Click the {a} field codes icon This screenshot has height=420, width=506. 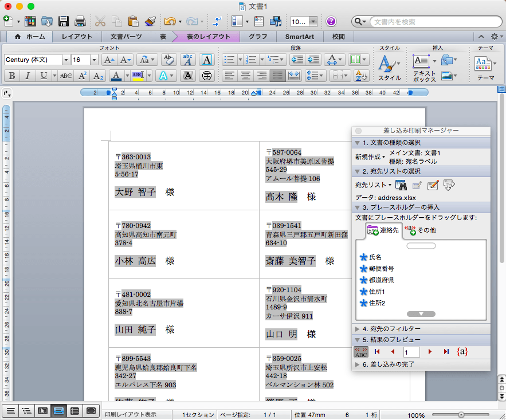point(462,351)
